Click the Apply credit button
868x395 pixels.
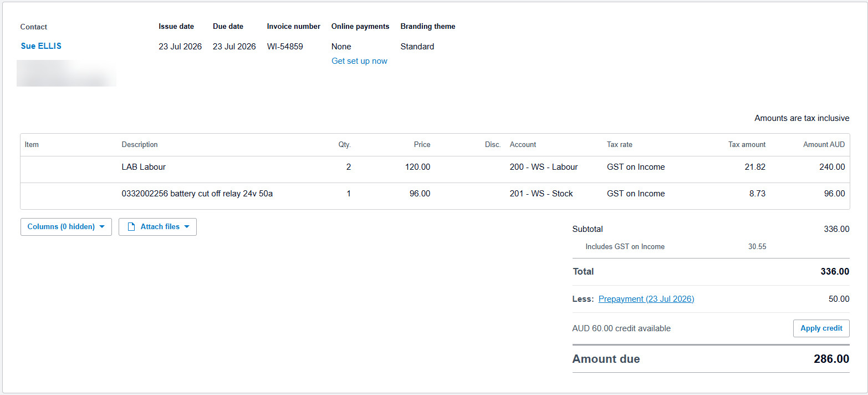pos(821,328)
